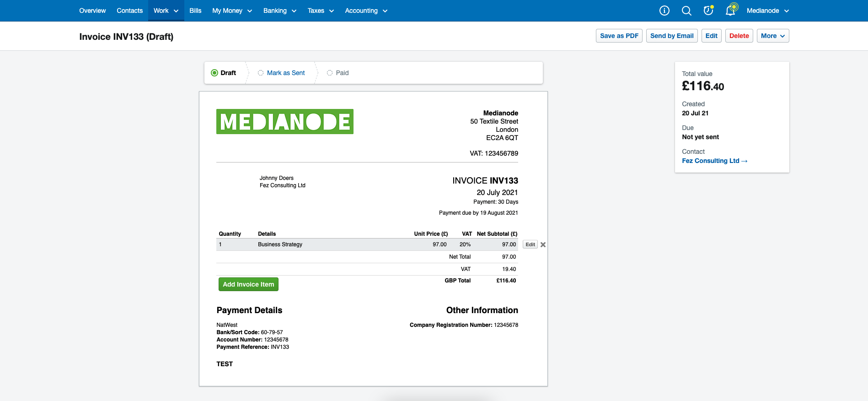Click the VAT: 123456789 line
The height and width of the screenshot is (401, 868).
click(494, 153)
